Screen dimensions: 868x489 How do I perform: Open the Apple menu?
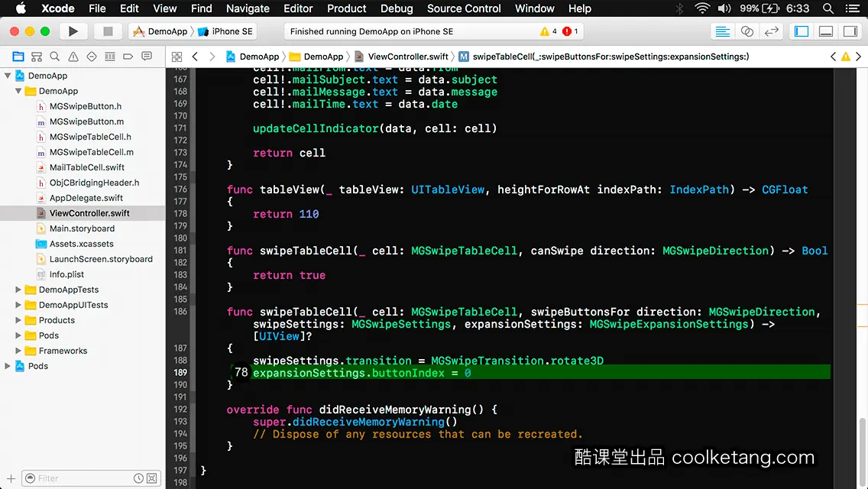[21, 8]
